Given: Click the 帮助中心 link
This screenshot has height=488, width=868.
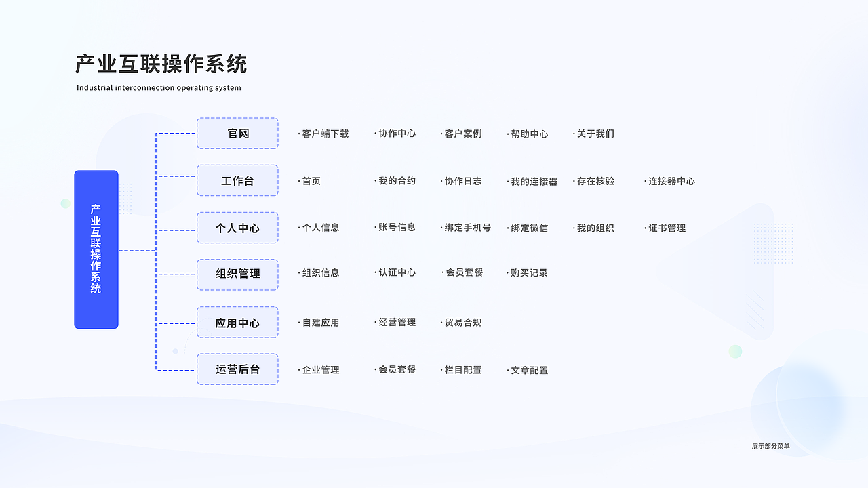Looking at the screenshot, I should point(528,134).
